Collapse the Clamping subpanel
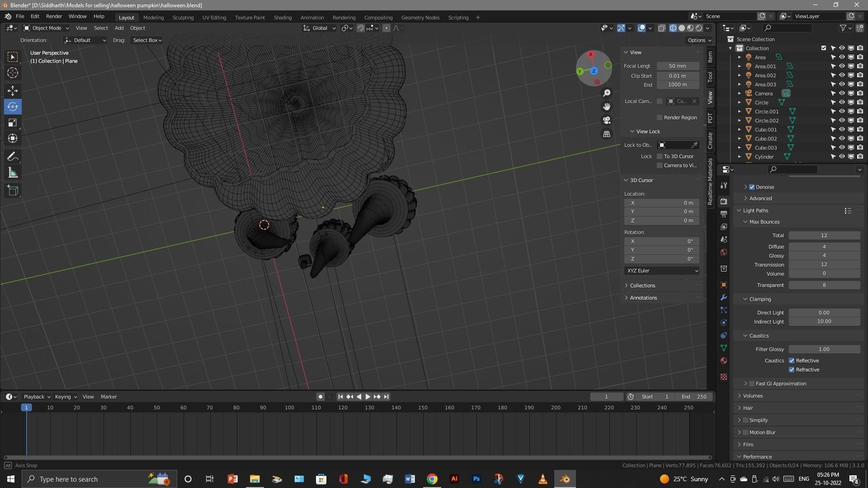 (759, 299)
